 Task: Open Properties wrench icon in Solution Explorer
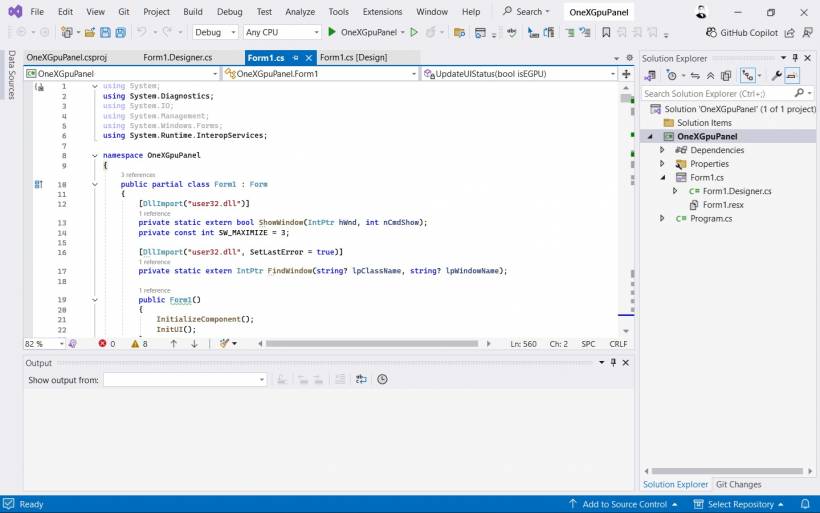776,75
